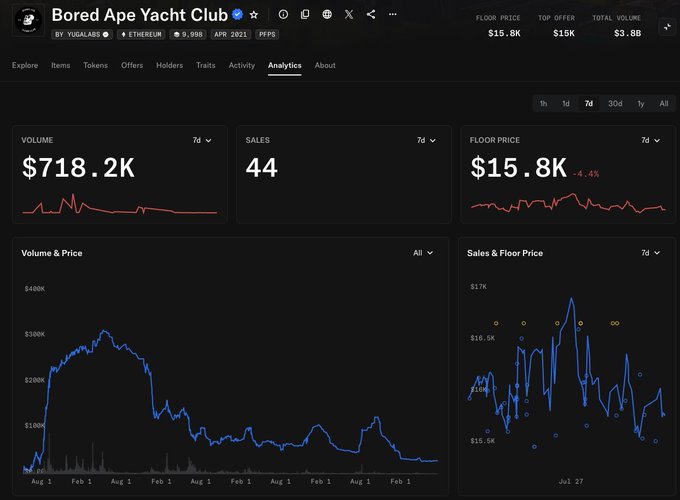Viewport: 680px width, 500px height.
Task: Open the X (Twitter) profile icon
Action: point(349,14)
